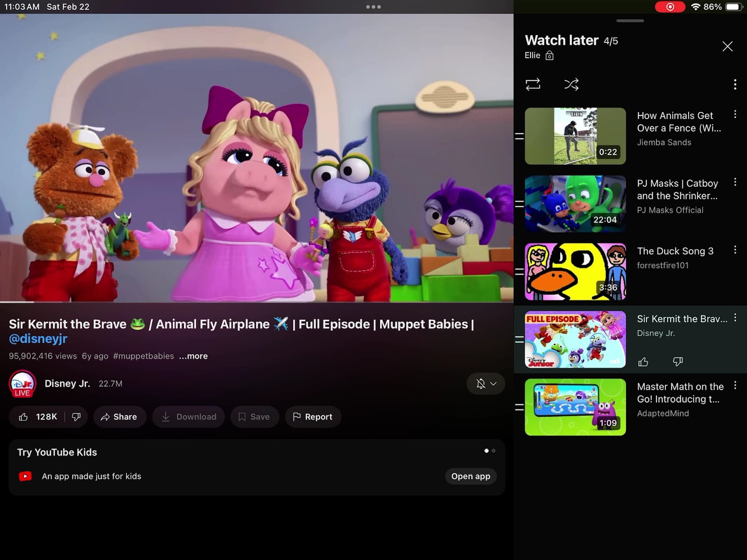Like the Sir Kermit playlist item
This screenshot has width=747, height=560.
643,362
